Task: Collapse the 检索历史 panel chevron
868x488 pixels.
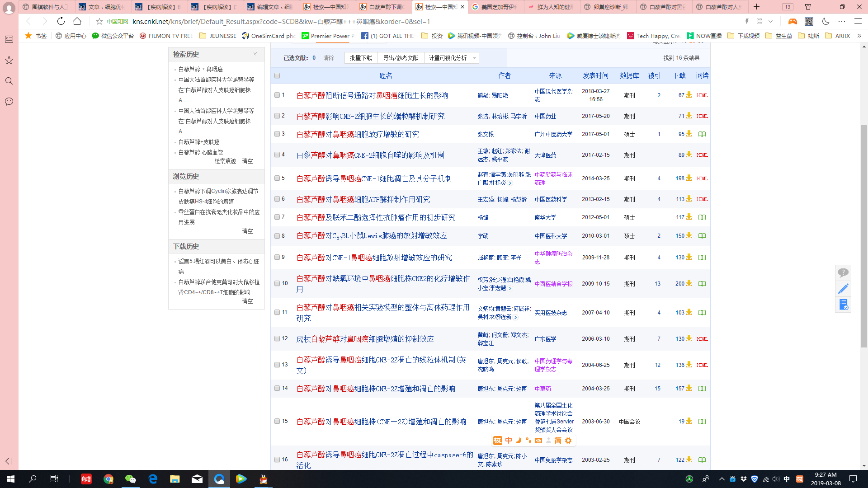Action: pyautogui.click(x=255, y=54)
